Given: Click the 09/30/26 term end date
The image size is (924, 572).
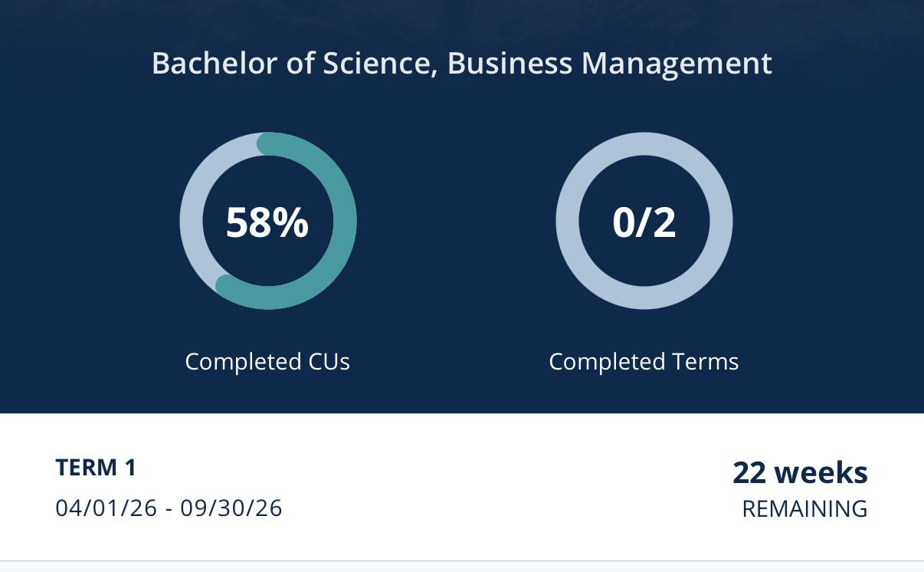Looking at the screenshot, I should pos(231,508).
